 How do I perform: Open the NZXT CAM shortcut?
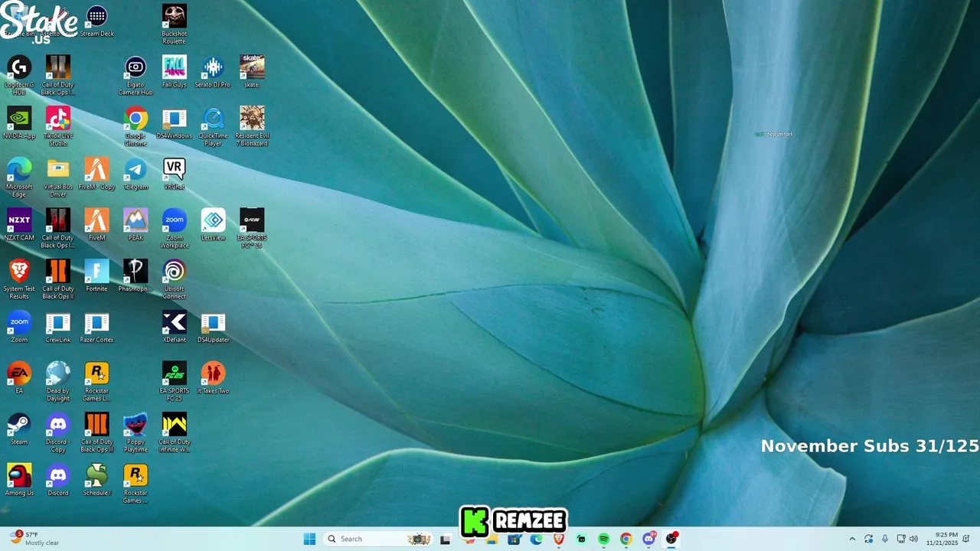click(19, 225)
